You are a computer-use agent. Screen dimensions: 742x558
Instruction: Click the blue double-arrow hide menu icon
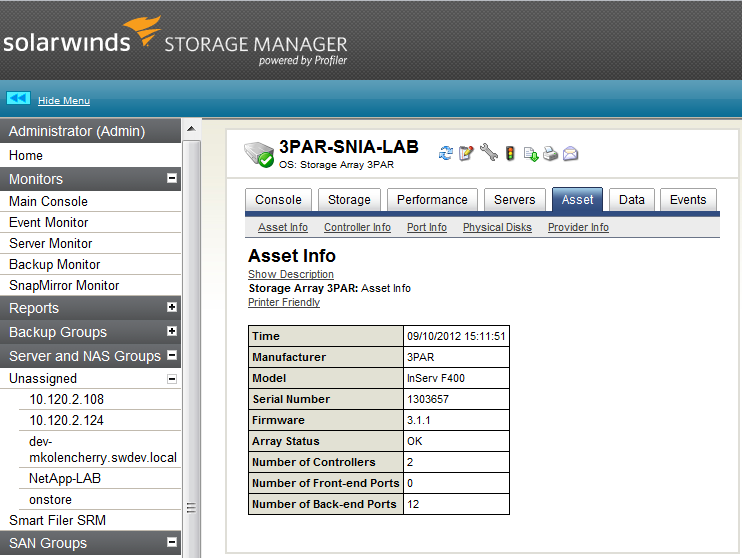point(18,98)
